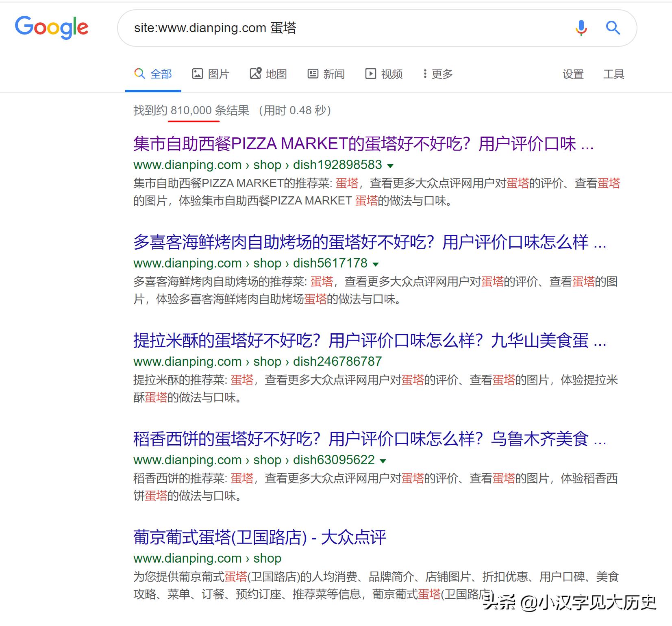Click the magnifying glass search icon
The image size is (672, 626).
[x=613, y=28]
